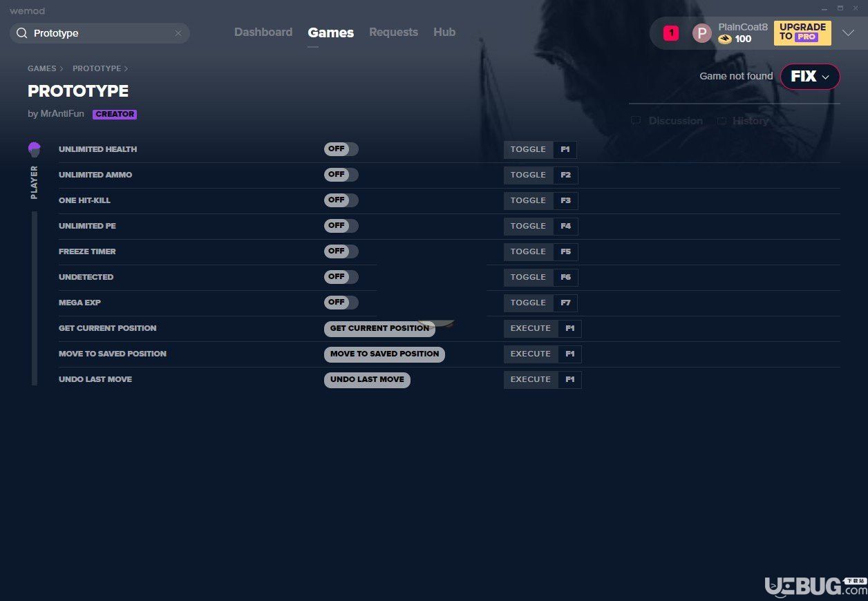Click the FREEZE TIMER label

point(87,251)
